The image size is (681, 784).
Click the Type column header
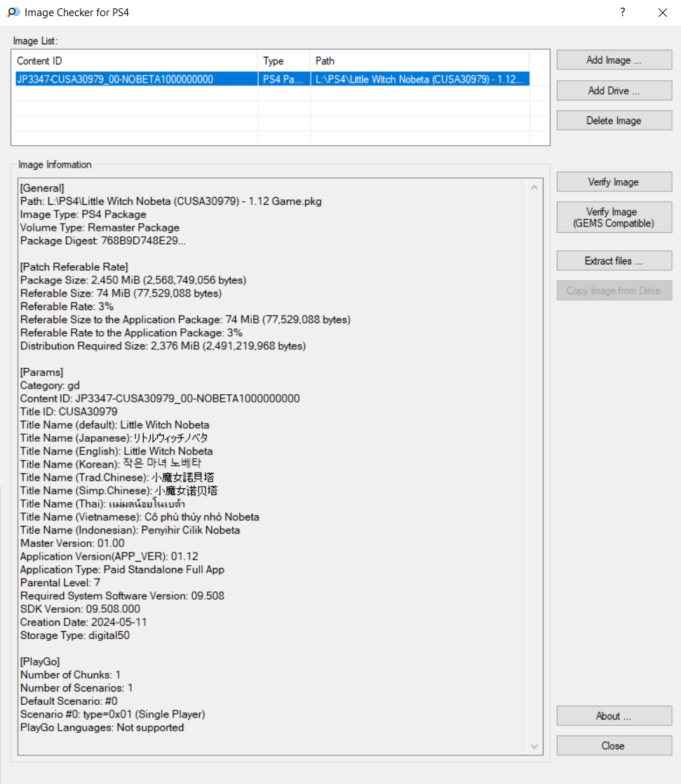pyautogui.click(x=284, y=61)
